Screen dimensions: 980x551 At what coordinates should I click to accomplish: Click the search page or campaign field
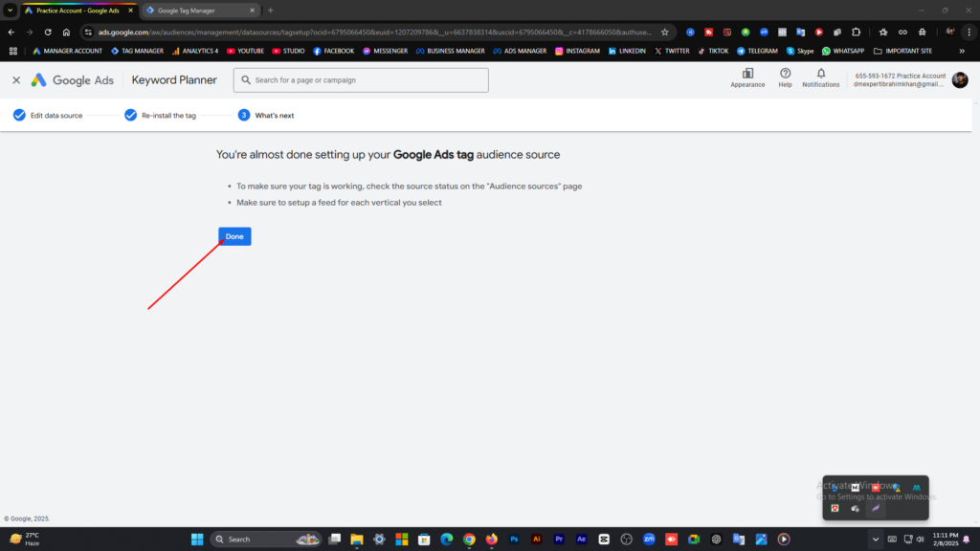(x=361, y=80)
